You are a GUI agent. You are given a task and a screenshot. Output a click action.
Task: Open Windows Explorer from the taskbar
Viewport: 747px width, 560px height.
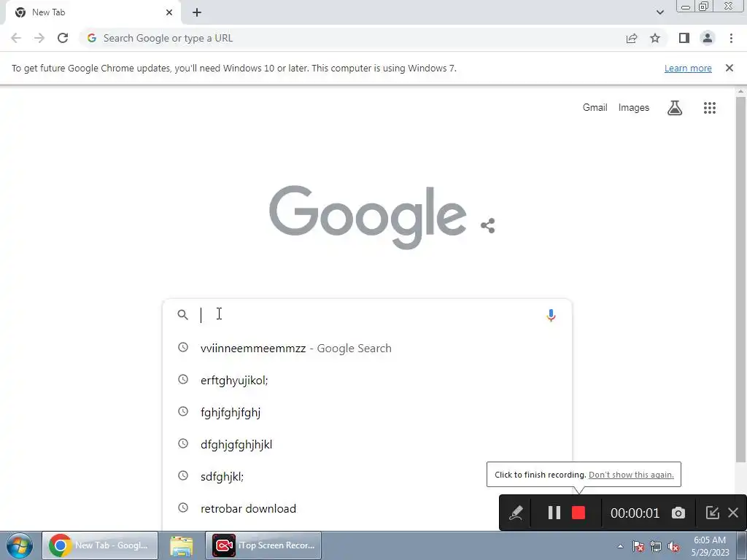pyautogui.click(x=182, y=545)
